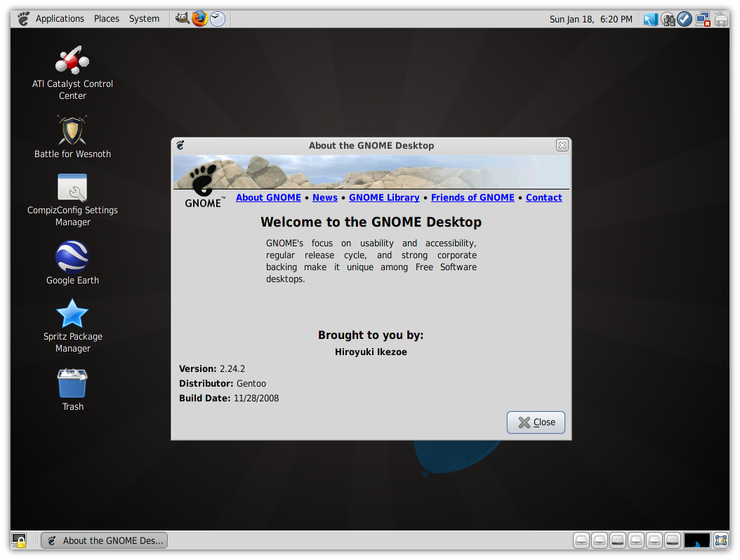Click the Welcome to the GNOME Desktop heading

point(371,222)
